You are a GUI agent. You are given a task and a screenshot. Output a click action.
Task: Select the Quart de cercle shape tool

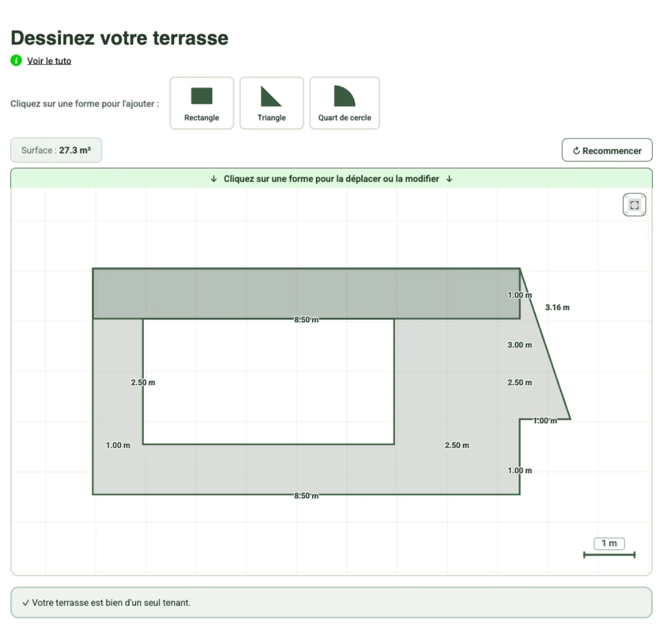point(344,103)
